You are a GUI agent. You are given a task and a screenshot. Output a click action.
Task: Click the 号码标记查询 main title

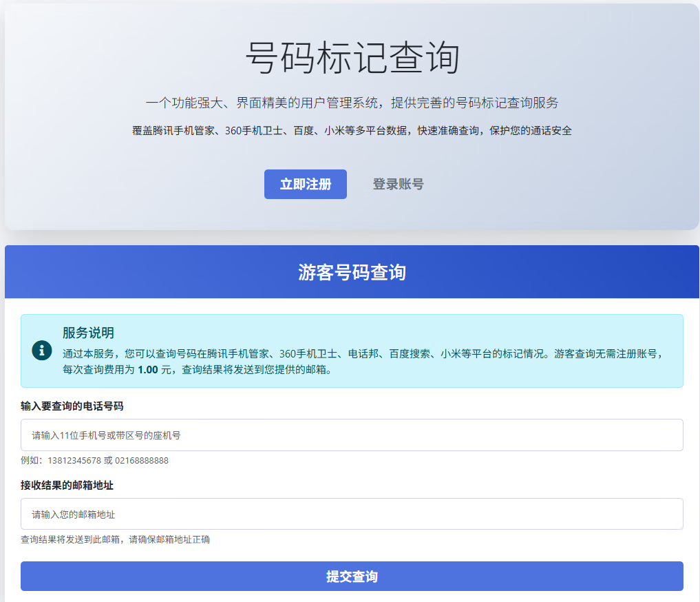(x=352, y=58)
